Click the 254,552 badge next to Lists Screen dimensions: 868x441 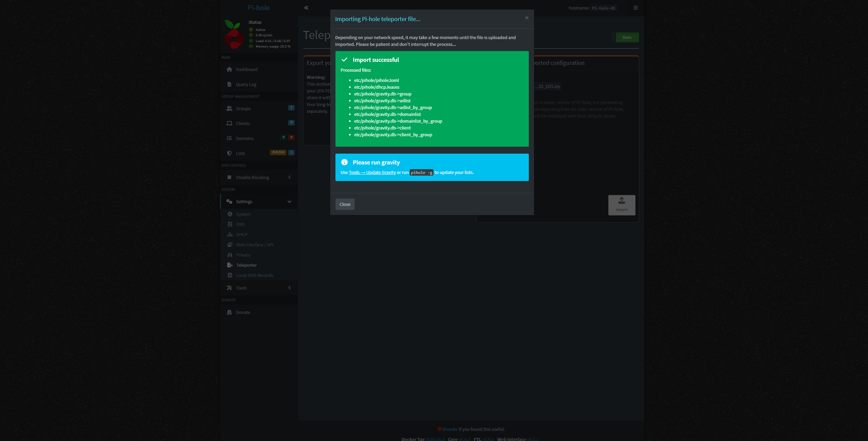(x=278, y=152)
